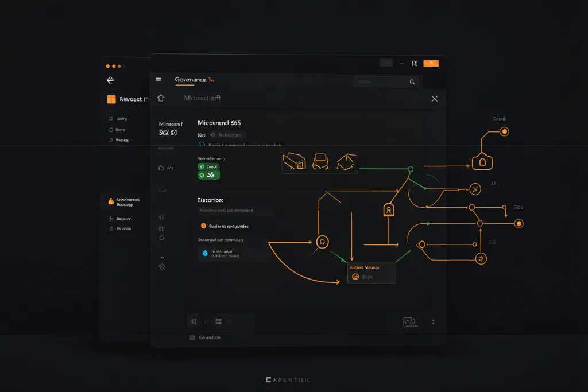
Task: Open the Supory sidebar item
Action: click(119, 219)
